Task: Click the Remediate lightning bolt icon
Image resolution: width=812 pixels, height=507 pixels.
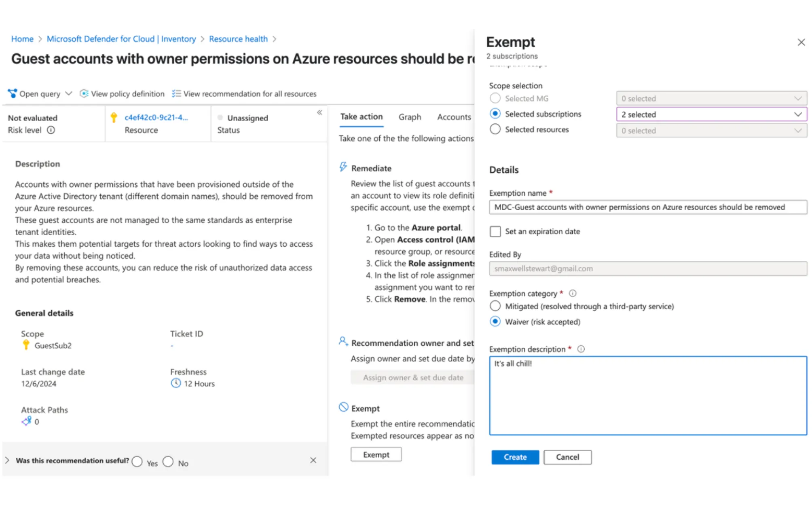Action: click(343, 167)
